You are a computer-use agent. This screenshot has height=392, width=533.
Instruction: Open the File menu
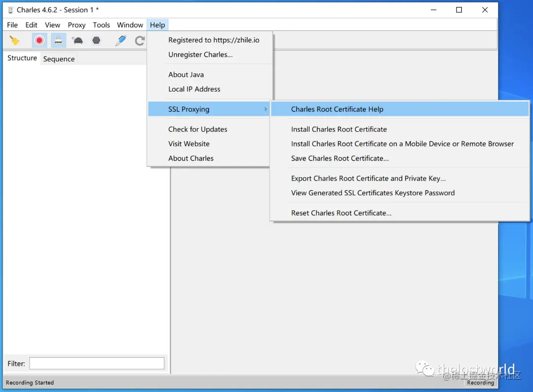coord(12,25)
